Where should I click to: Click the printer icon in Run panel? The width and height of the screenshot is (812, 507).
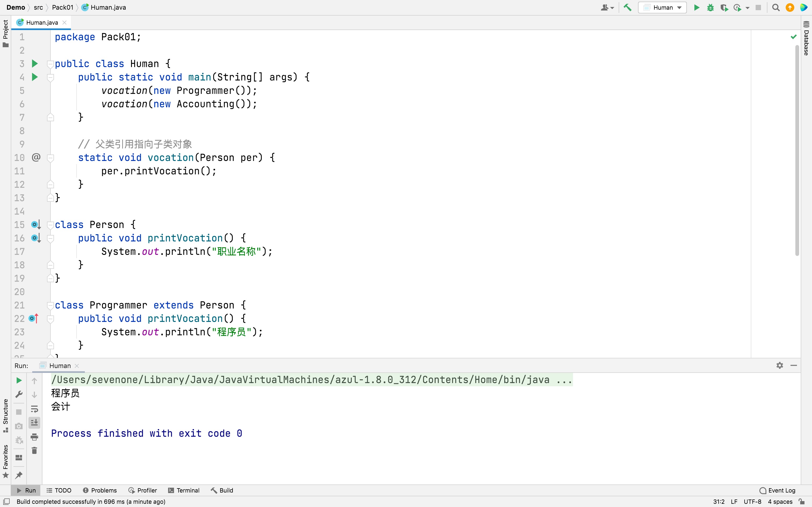coord(34,437)
